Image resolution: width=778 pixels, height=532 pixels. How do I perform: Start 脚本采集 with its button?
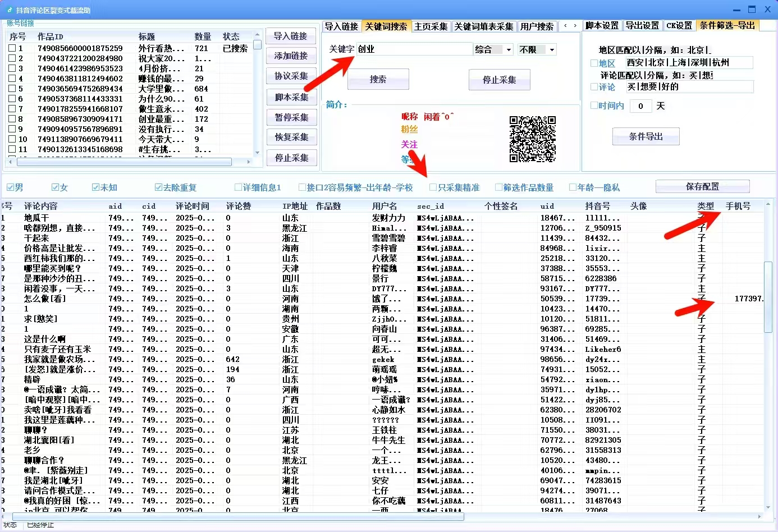pos(291,97)
